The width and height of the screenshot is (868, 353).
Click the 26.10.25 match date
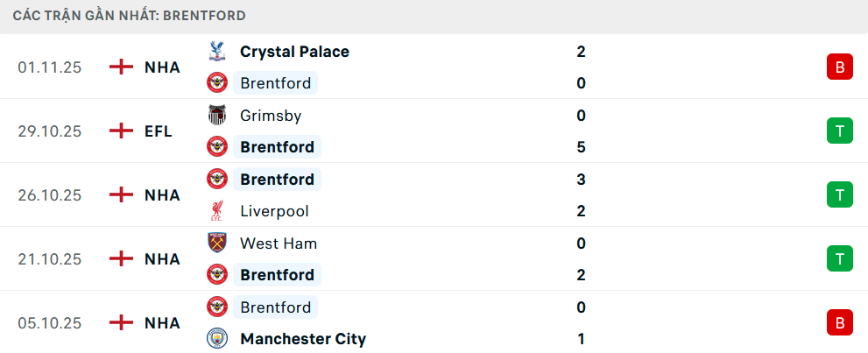pos(49,194)
